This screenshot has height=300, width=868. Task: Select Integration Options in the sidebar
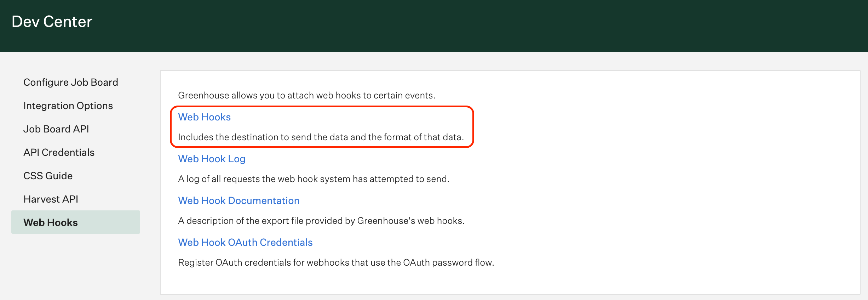pyautogui.click(x=68, y=105)
